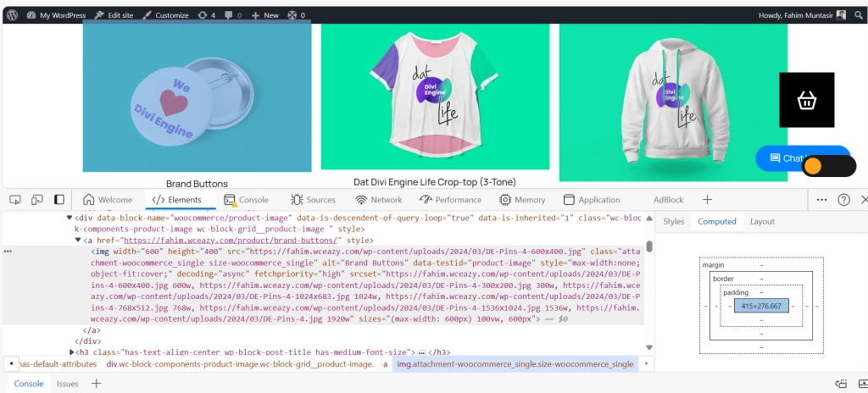Open the white hoodie product image
Image resolution: width=868 pixels, height=393 pixels.
[x=673, y=102]
